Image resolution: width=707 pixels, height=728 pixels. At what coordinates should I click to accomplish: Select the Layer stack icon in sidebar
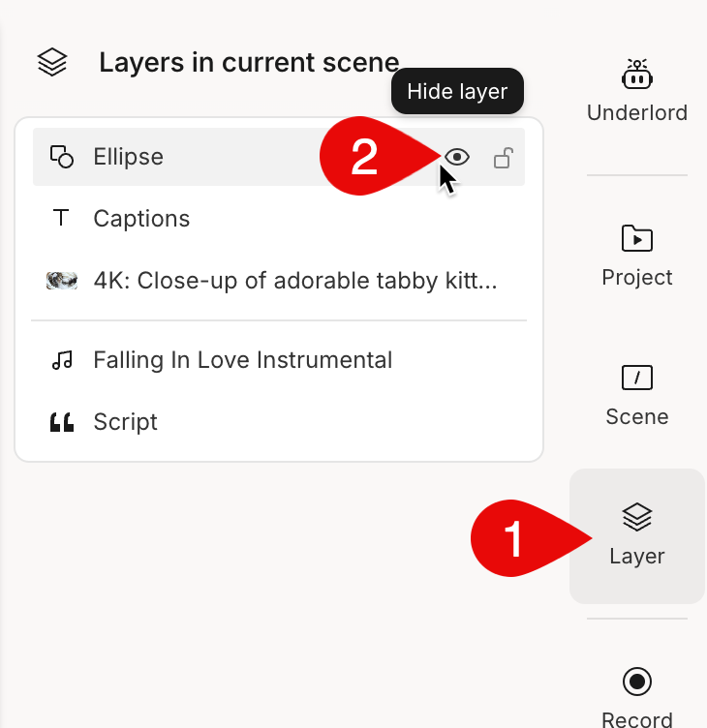[x=637, y=517]
